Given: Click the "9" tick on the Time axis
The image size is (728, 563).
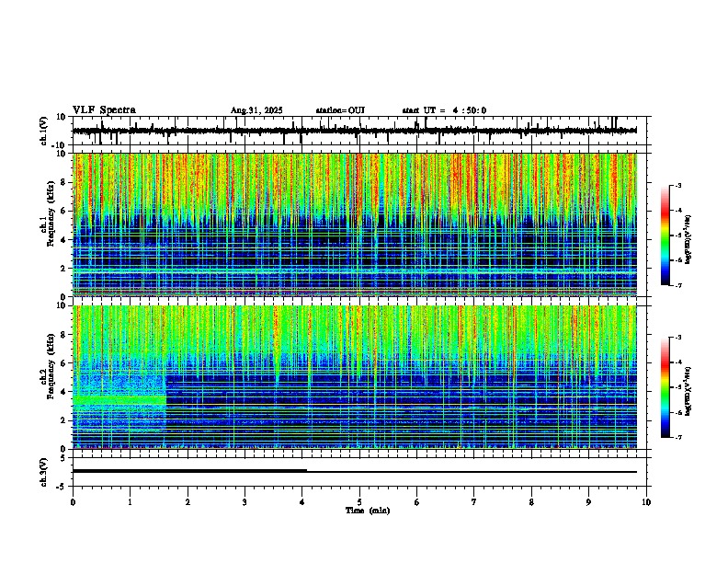Looking at the screenshot, I should pyautogui.click(x=588, y=502).
